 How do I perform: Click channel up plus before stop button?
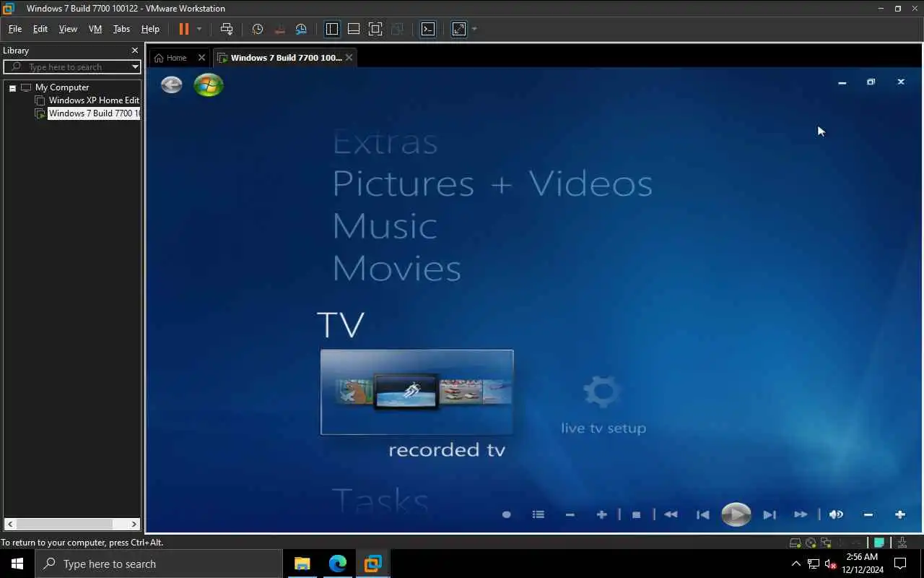click(x=601, y=514)
